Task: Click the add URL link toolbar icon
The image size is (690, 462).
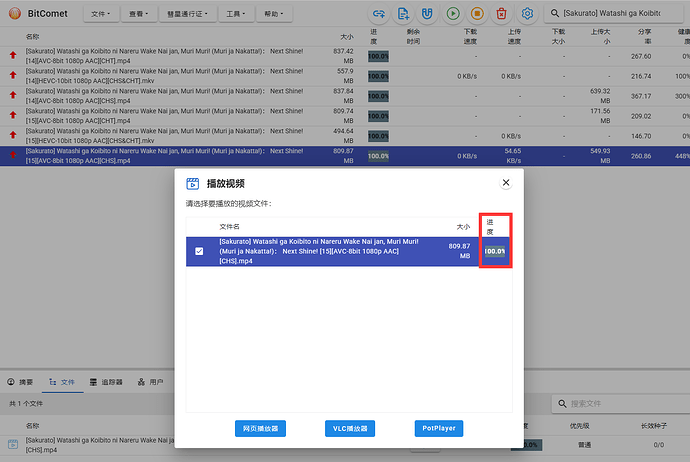Action: click(x=379, y=14)
